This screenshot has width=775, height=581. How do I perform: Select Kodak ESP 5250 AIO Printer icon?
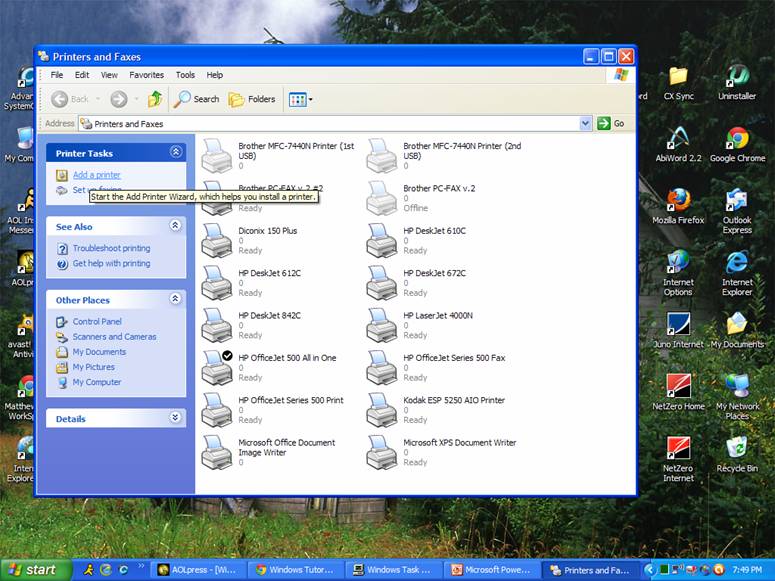382,410
